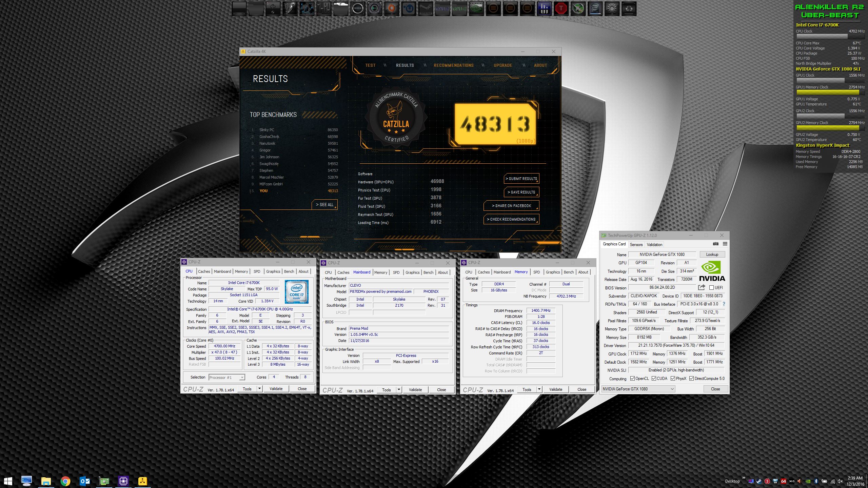The width and height of the screenshot is (868, 488).
Task: Open the GPU-Z hamburger menu
Action: tap(725, 244)
